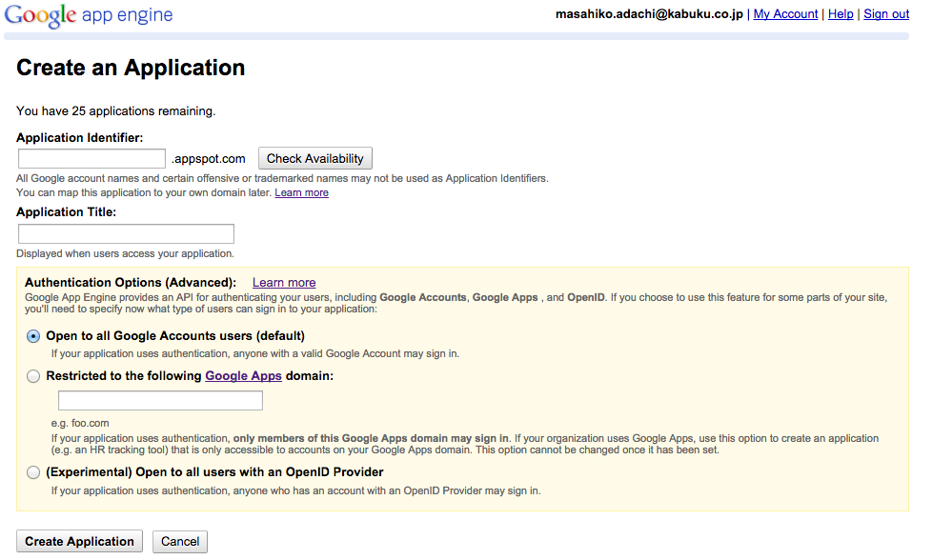Open 'Learn more' about domain mapping

pyautogui.click(x=301, y=192)
